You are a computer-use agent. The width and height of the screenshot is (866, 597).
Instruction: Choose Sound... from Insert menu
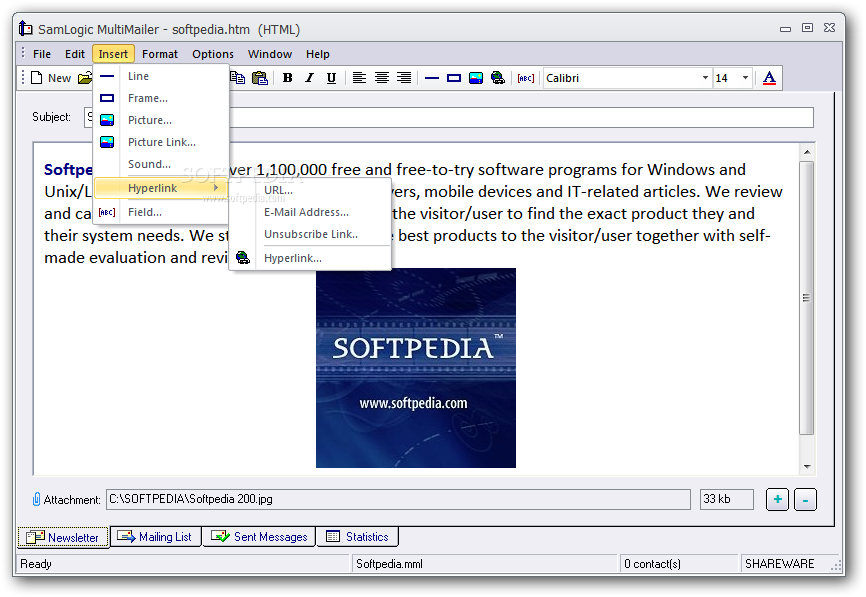click(161, 165)
